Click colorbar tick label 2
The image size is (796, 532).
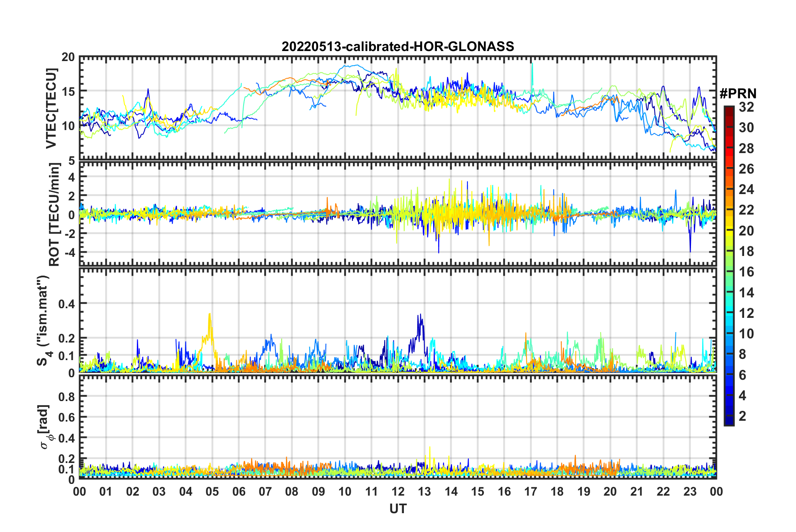click(742, 416)
